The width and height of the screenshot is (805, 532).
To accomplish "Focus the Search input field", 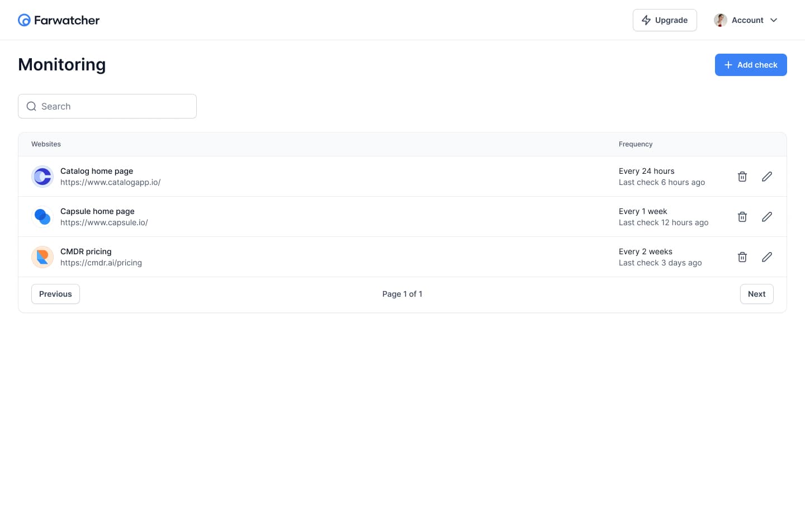I will 112,106.
